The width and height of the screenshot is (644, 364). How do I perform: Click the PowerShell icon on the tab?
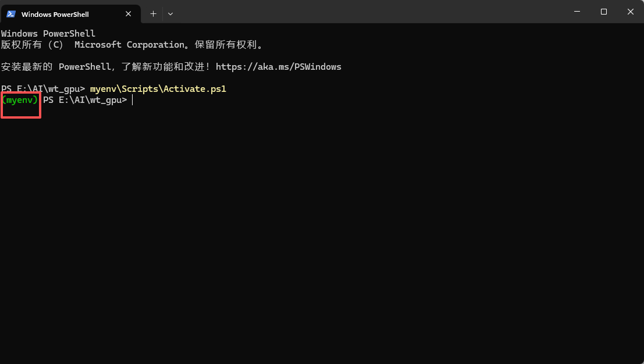[x=11, y=14]
